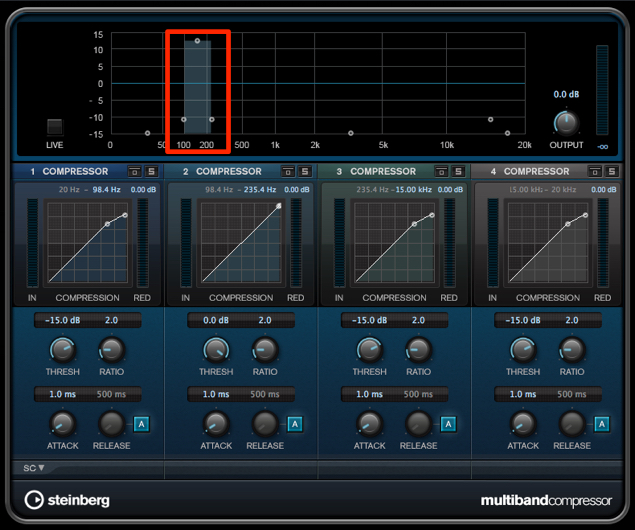Screen dimensions: 635x530
Task: Click band 3 handle between 2k and 5k
Action: (x=351, y=133)
